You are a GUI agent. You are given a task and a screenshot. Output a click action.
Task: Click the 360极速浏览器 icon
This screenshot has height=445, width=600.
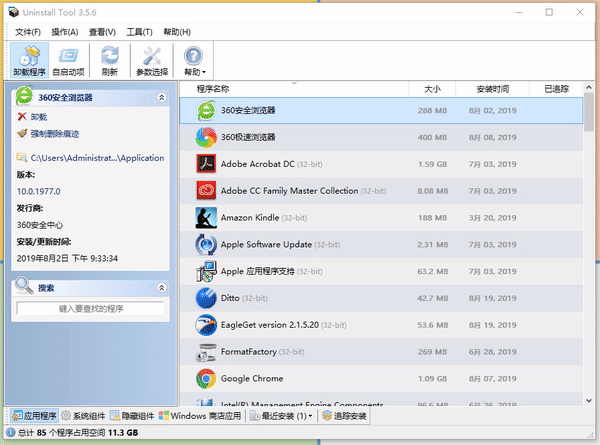click(x=206, y=137)
